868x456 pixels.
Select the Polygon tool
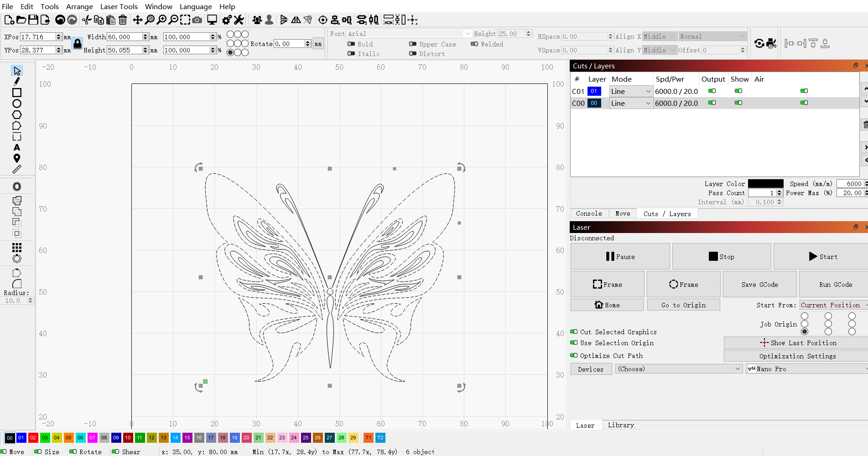point(17,114)
